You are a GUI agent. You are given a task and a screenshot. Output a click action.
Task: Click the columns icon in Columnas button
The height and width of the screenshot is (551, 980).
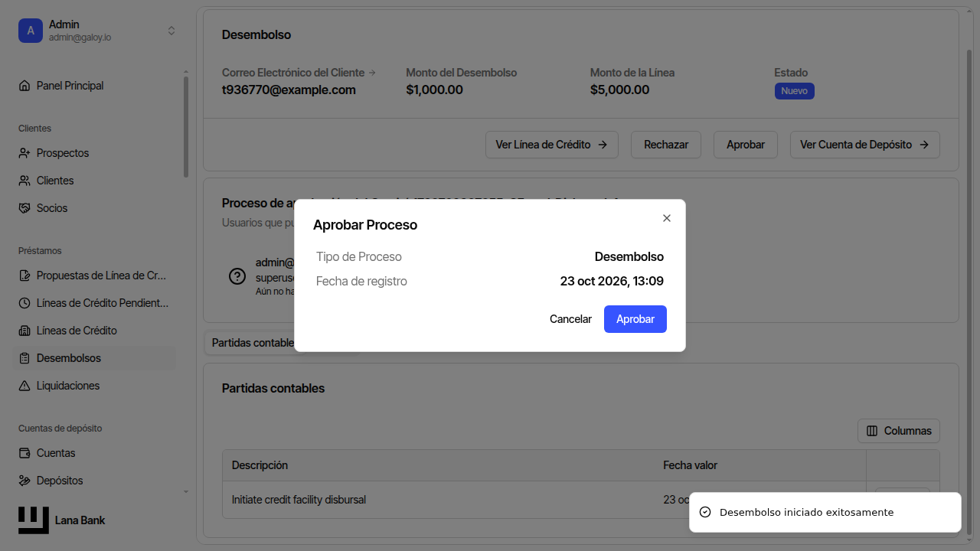(x=872, y=431)
